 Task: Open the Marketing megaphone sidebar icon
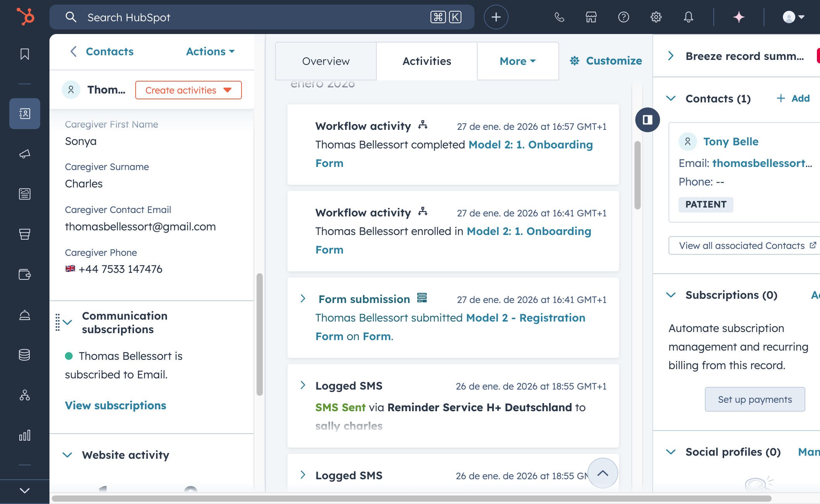coord(25,154)
